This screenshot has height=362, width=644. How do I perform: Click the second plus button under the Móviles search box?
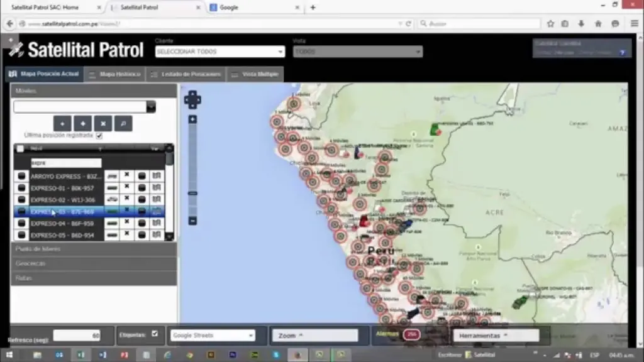82,123
